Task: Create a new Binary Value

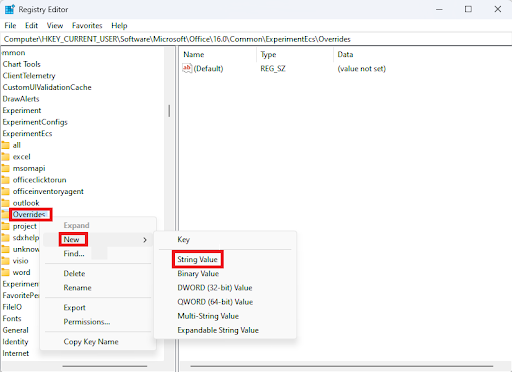Action: coord(198,274)
